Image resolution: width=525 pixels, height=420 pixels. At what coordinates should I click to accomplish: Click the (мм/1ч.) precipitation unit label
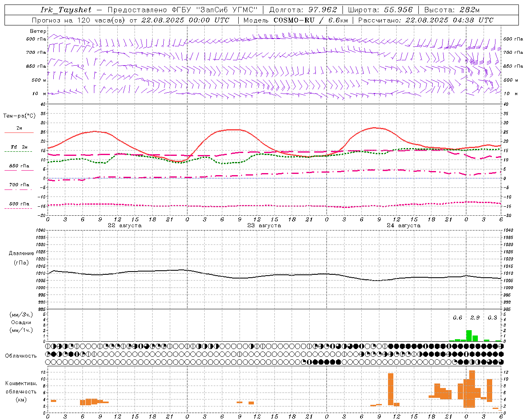(21, 330)
